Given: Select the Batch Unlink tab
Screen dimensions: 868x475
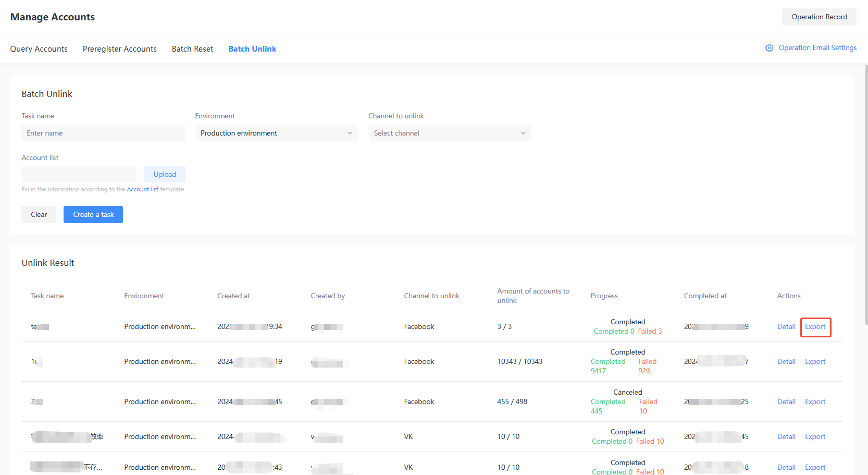Looking at the screenshot, I should [252, 49].
